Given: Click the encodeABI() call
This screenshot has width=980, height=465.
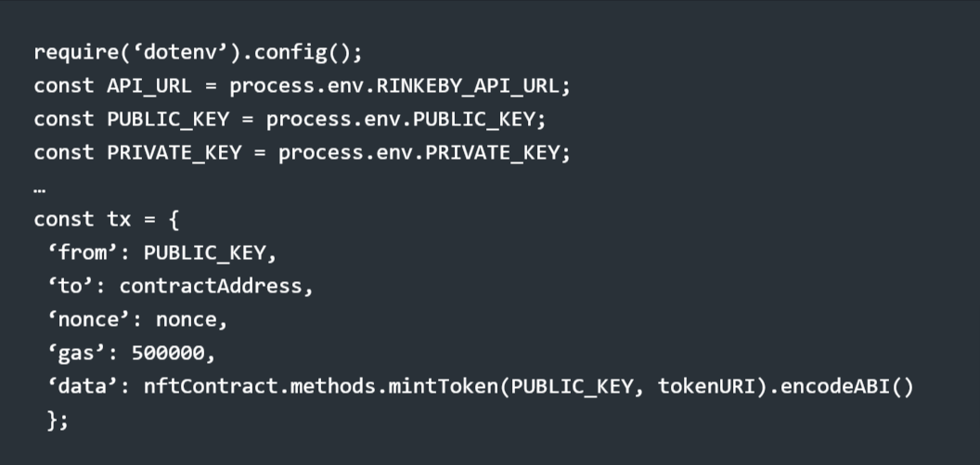Looking at the screenshot, I should (x=846, y=386).
